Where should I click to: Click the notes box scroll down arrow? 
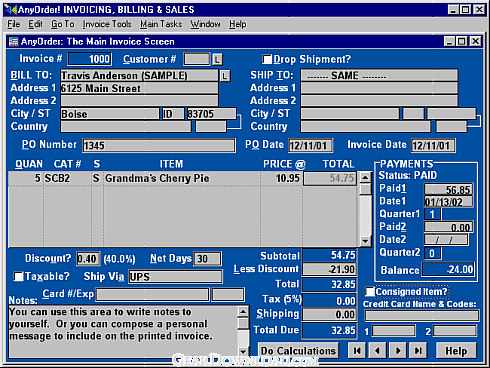[x=243, y=351]
